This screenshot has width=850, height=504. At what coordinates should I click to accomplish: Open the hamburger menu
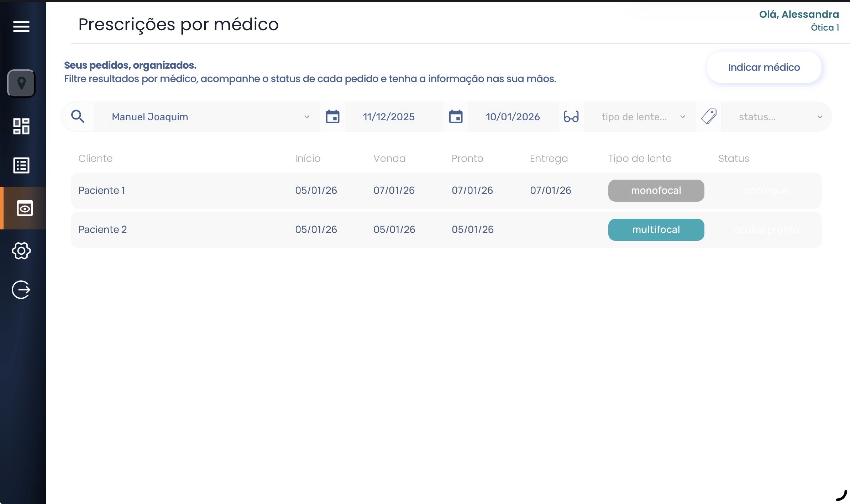21,27
